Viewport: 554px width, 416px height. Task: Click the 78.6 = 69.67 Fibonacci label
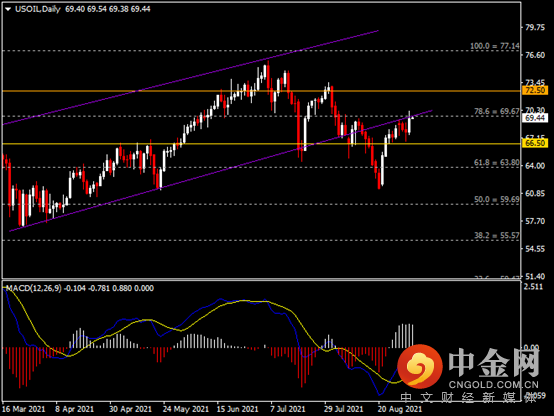497,111
